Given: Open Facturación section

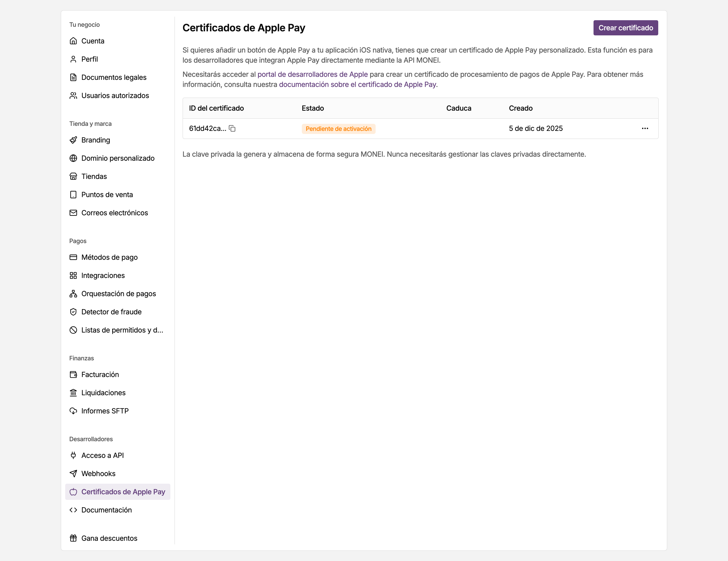Looking at the screenshot, I should coord(118,375).
